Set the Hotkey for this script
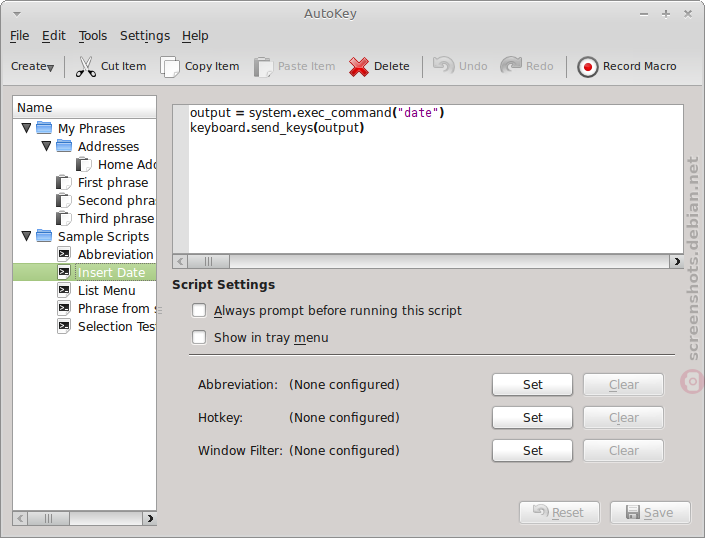 pyautogui.click(x=532, y=418)
